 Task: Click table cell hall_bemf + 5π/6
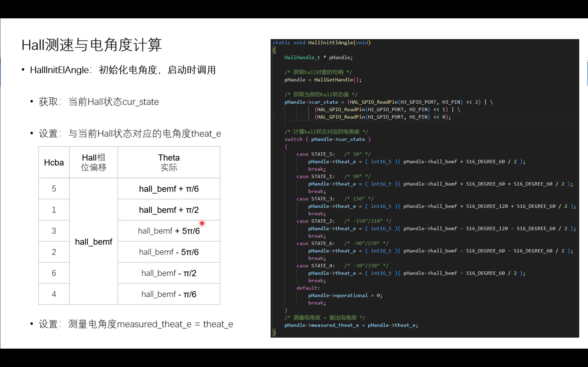pos(169,231)
